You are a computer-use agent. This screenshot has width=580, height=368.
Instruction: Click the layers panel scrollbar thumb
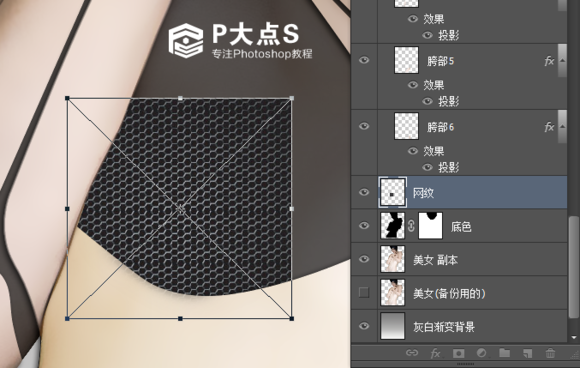click(574, 267)
